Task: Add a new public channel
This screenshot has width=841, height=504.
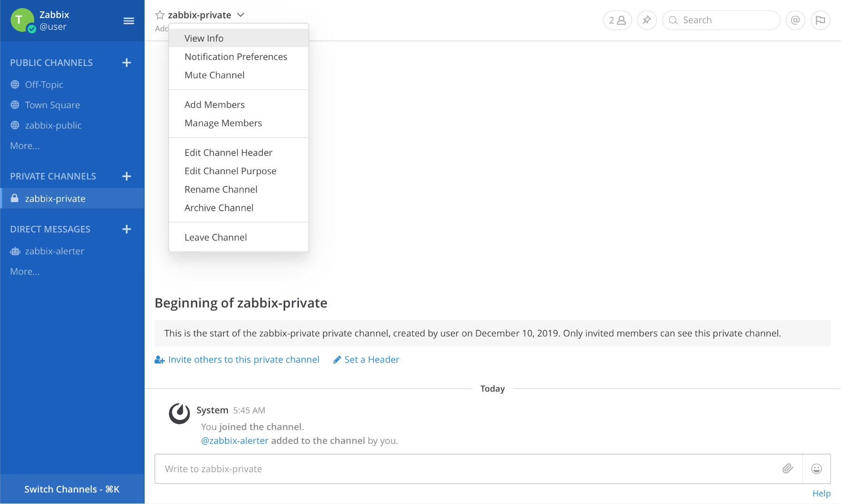Action: (126, 63)
